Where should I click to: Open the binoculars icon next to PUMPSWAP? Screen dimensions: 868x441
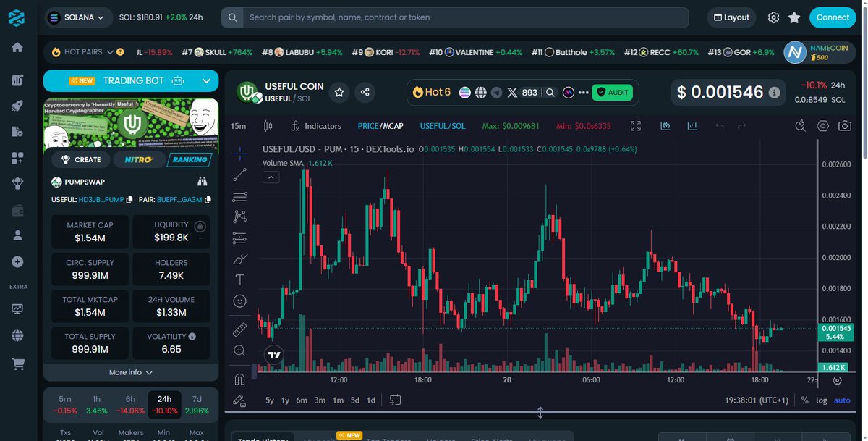[x=203, y=182]
